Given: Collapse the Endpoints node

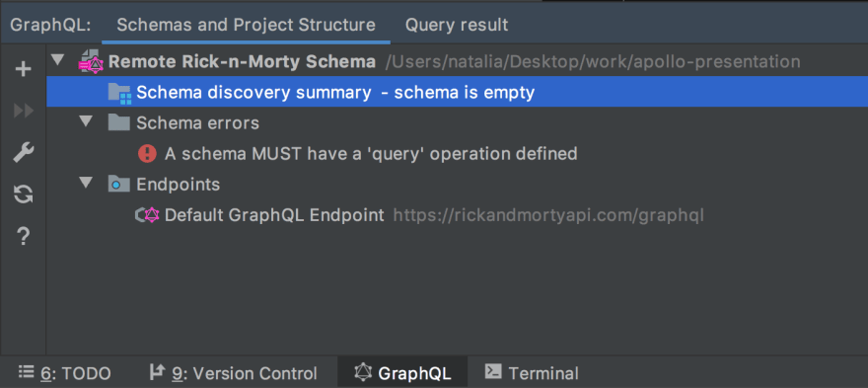Looking at the screenshot, I should 86,183.
